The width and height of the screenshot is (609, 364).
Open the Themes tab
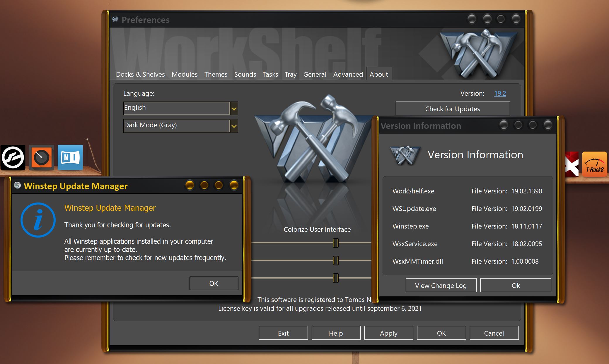click(216, 74)
